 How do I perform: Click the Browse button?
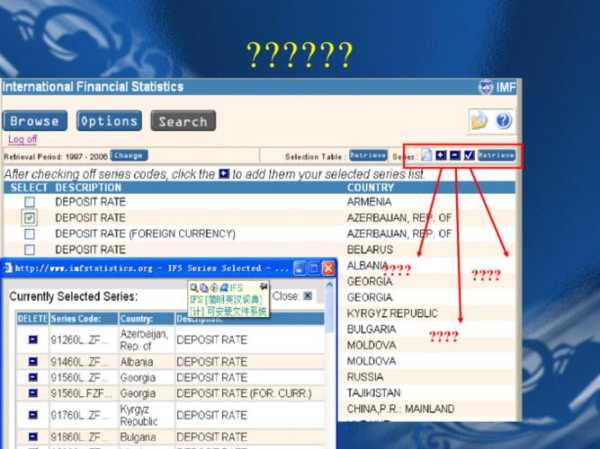[x=35, y=121]
